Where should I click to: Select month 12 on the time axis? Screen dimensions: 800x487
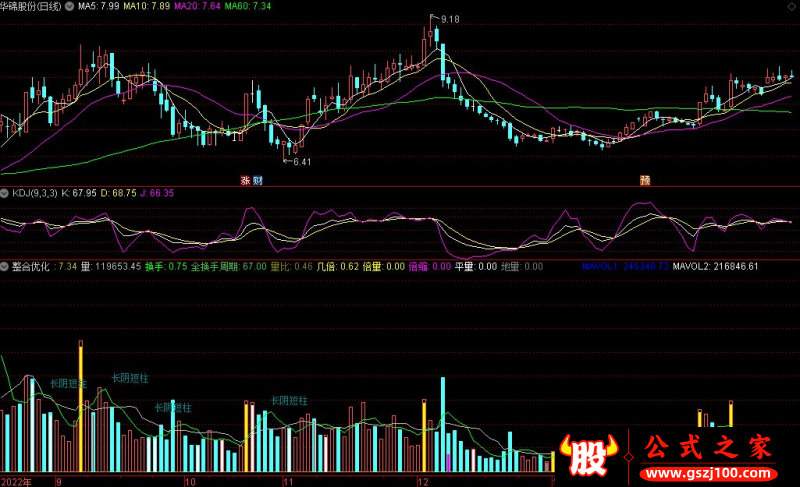pyautogui.click(x=422, y=482)
